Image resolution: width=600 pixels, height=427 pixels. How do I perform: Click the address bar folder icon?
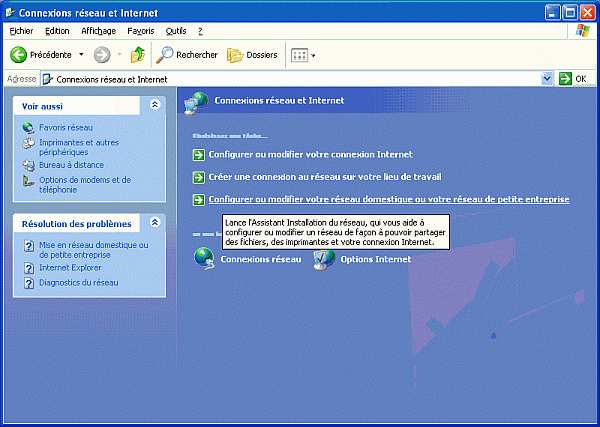[x=47, y=79]
